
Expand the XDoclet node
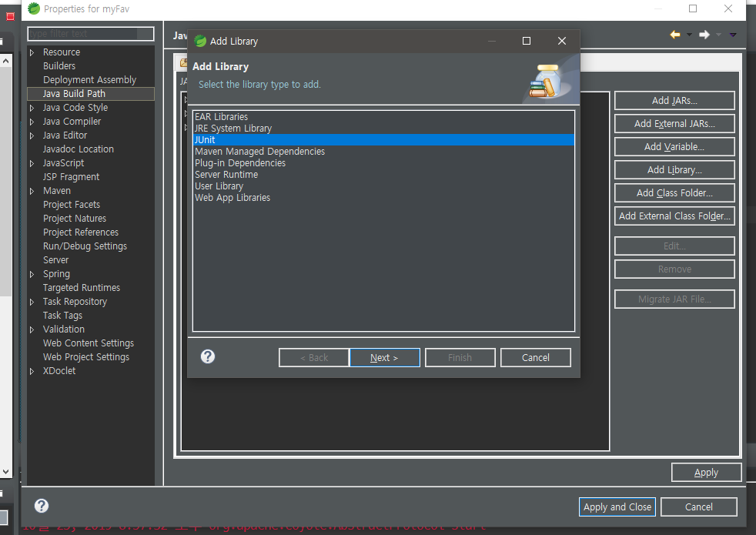coord(32,371)
